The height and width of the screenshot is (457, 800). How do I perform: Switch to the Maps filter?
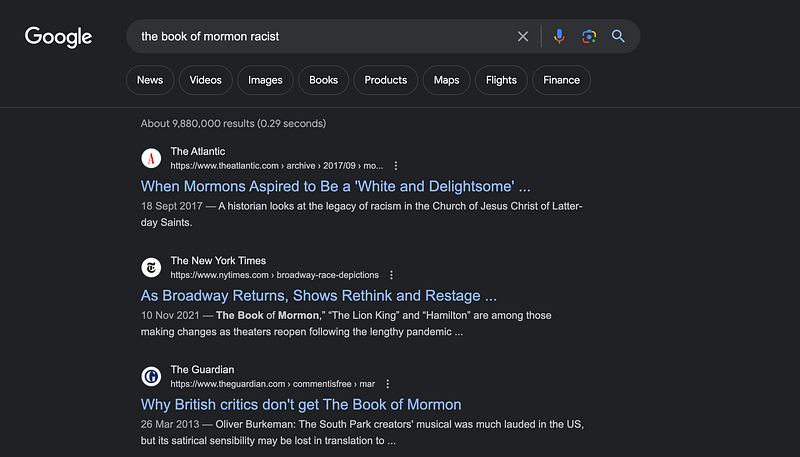pos(446,80)
